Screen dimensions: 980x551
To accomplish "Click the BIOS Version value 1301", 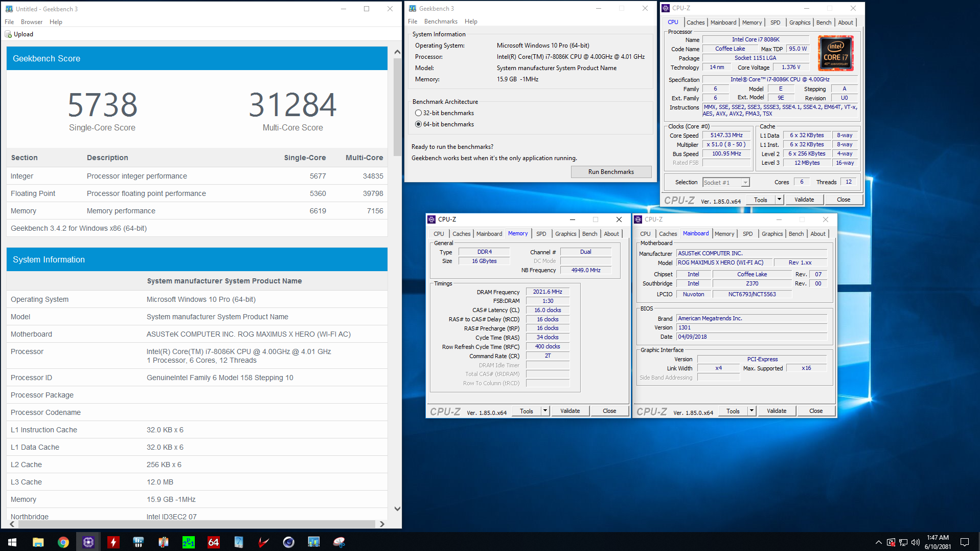I will click(x=751, y=327).
